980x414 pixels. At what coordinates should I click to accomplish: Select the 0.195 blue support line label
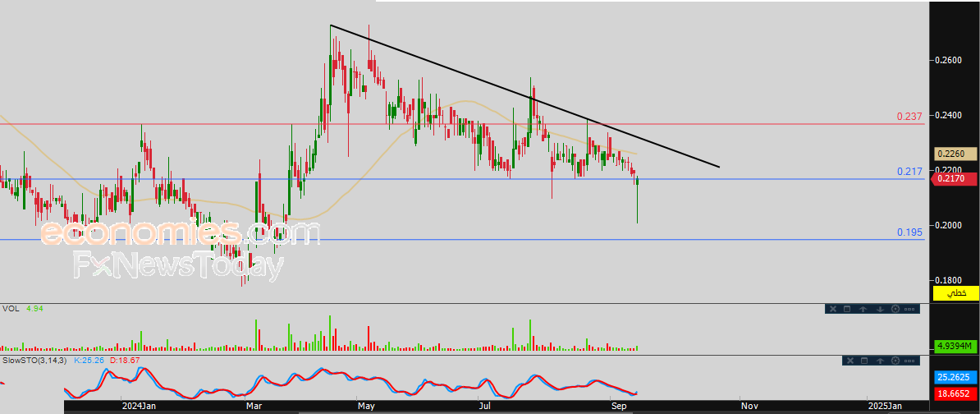[x=909, y=232]
